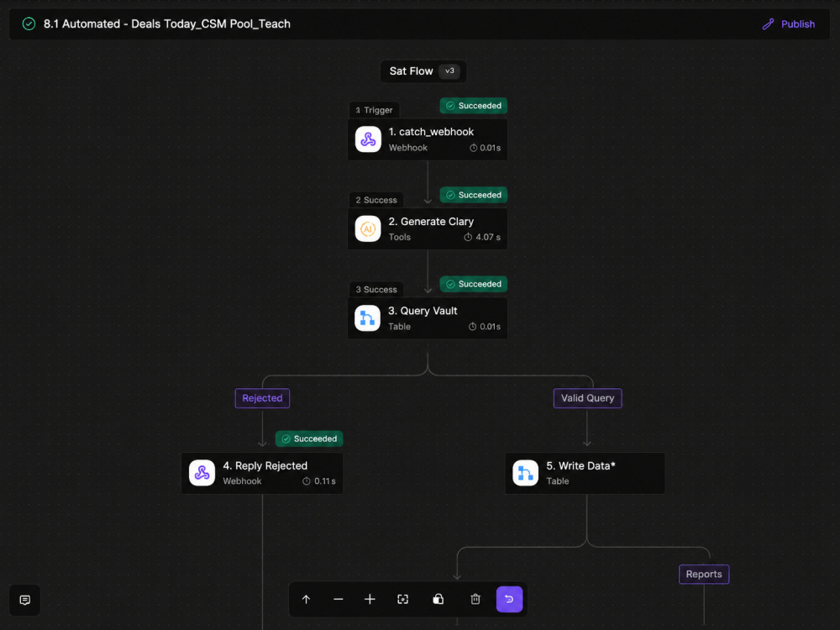Select the Reports branch label

pyautogui.click(x=704, y=575)
